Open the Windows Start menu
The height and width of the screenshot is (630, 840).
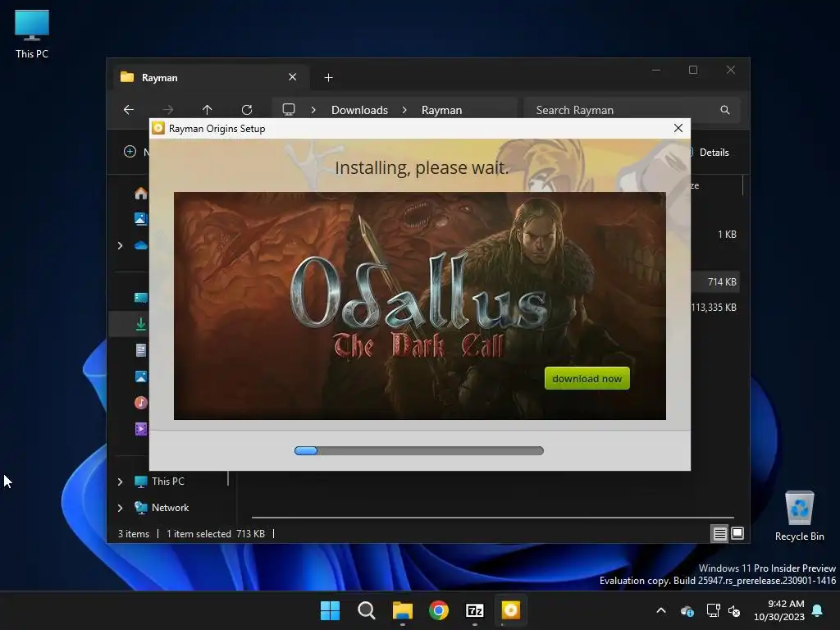click(x=330, y=610)
